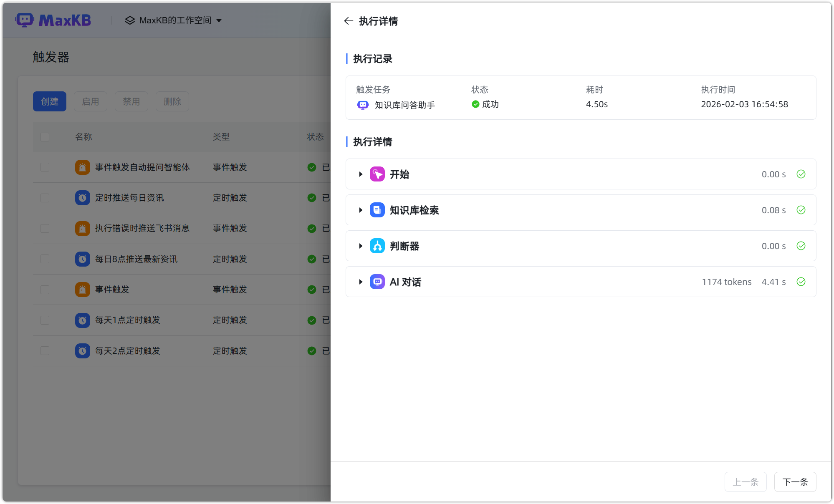Expand the AI 对话 node details
Image resolution: width=834 pixels, height=504 pixels.
361,282
